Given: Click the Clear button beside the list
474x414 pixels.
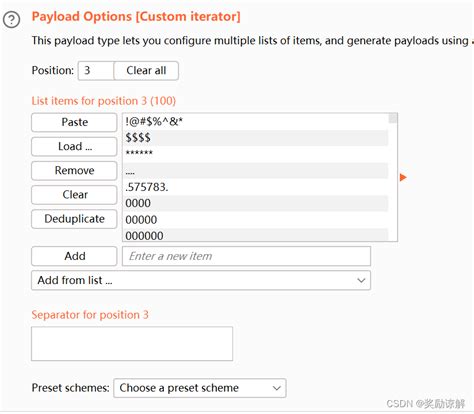Looking at the screenshot, I should click(74, 195).
